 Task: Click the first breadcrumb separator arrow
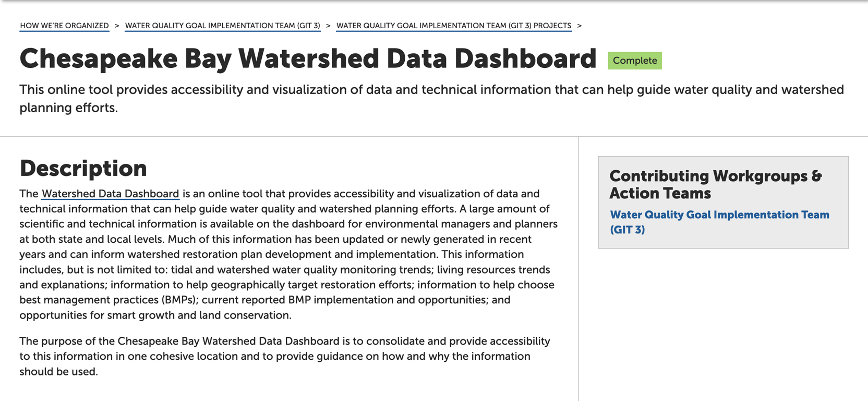pyautogui.click(x=117, y=26)
